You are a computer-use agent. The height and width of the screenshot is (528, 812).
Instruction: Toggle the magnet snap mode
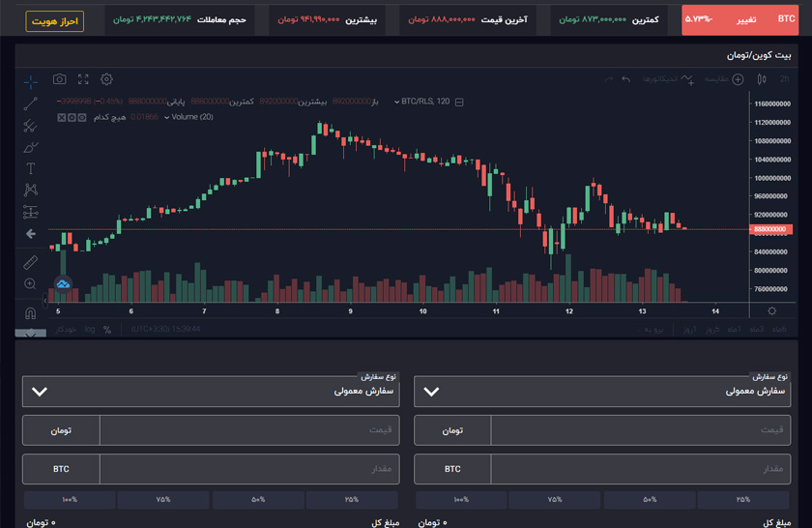pos(31,312)
